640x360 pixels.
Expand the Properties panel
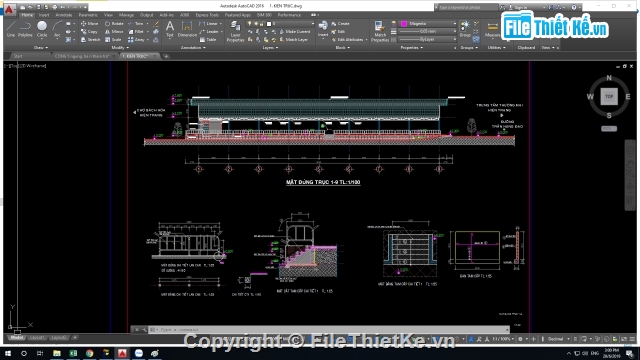411,48
